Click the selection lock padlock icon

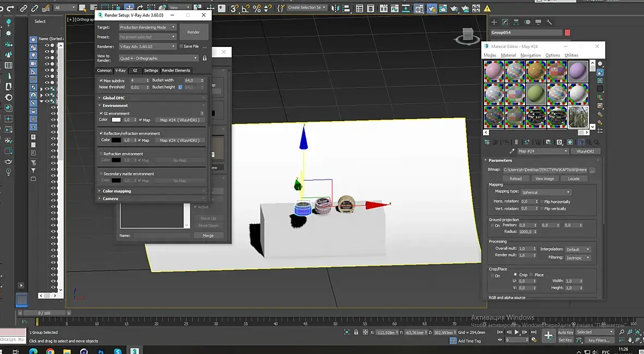[x=356, y=332]
